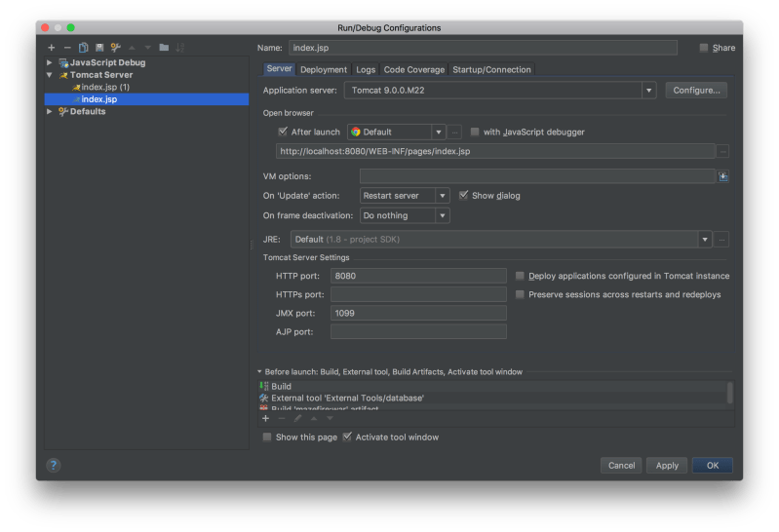Click the Name input field
Viewport: 779px width, 532px height.
tap(483, 48)
